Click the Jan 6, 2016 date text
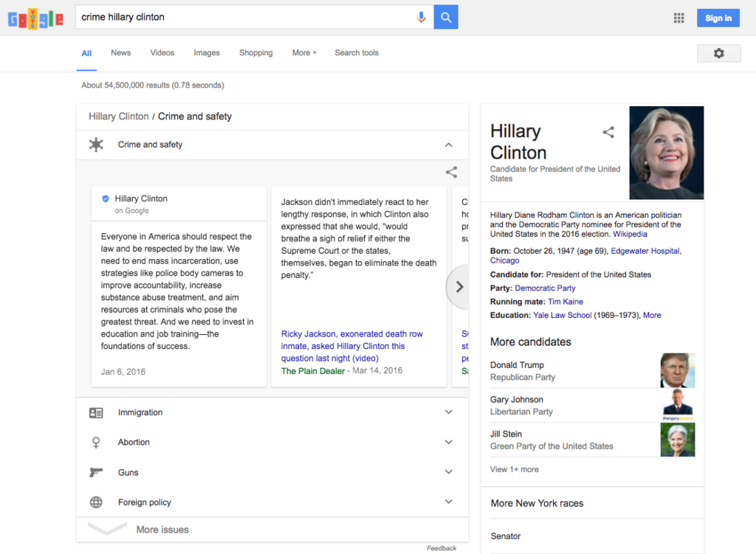The height and width of the screenshot is (554, 756). coord(123,372)
